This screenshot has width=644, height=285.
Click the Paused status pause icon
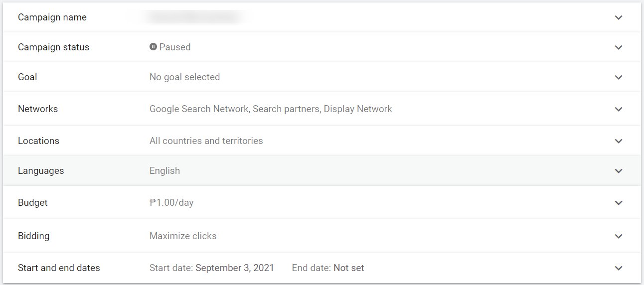pyautogui.click(x=153, y=47)
